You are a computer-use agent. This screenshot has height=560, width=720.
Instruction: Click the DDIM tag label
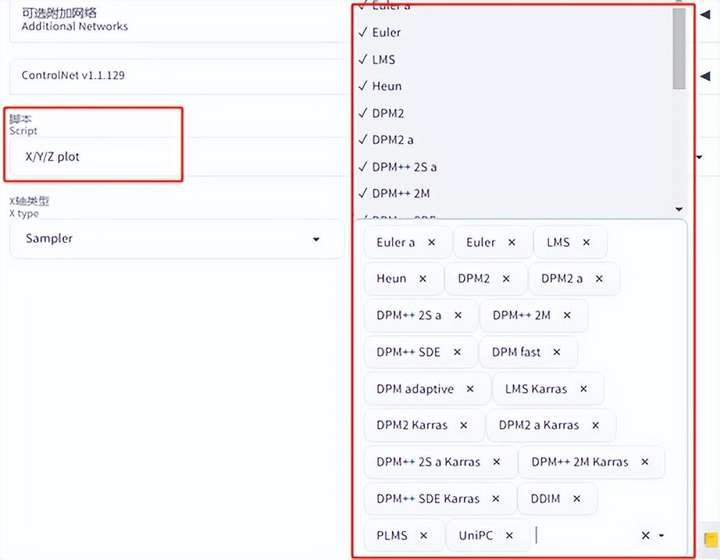pyautogui.click(x=545, y=498)
